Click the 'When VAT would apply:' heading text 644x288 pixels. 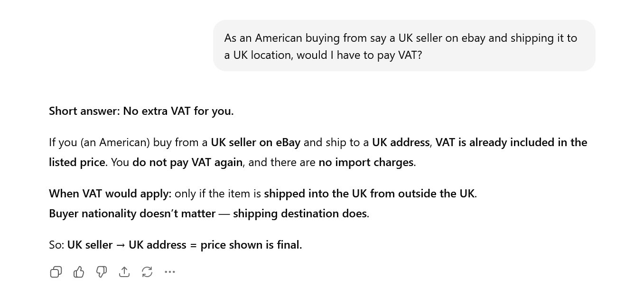click(110, 194)
